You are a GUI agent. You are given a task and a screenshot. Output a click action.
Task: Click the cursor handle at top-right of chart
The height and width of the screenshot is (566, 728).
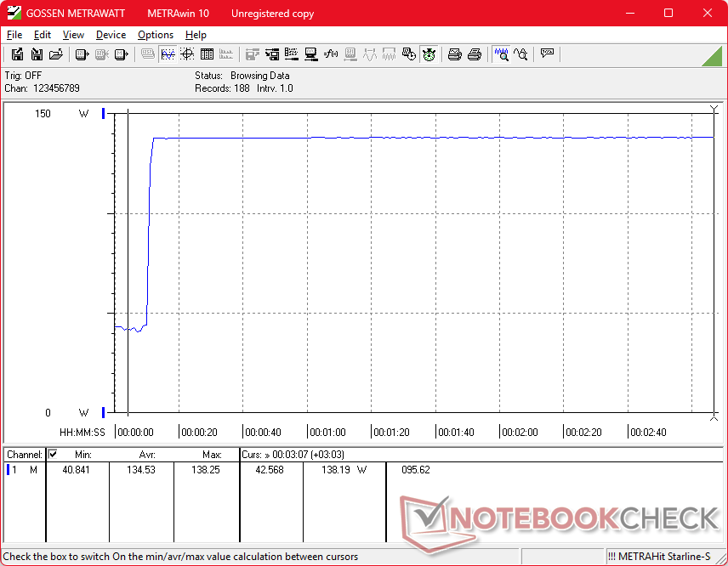(714, 108)
